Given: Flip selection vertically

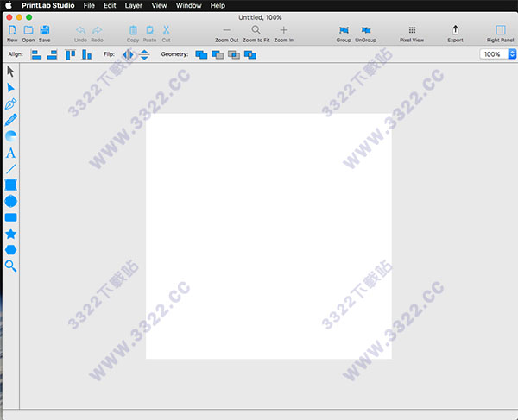Looking at the screenshot, I should 144,54.
